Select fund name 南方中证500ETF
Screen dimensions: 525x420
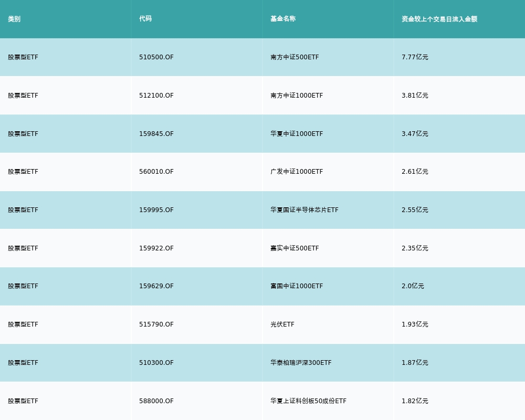[x=295, y=57]
